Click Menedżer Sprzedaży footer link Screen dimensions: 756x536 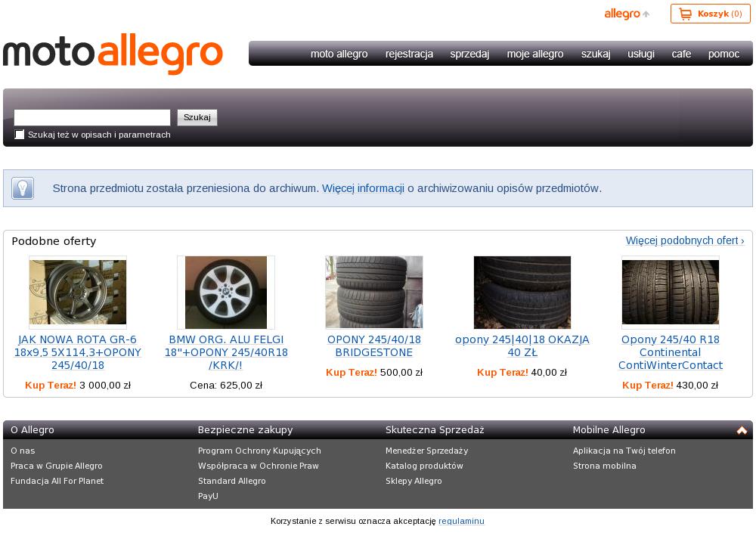[x=426, y=451]
